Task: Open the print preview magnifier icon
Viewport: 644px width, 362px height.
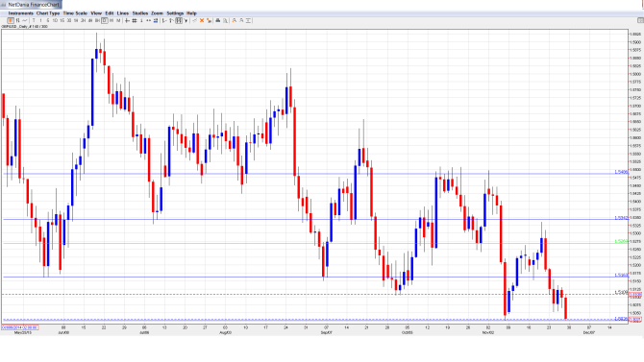Action: coord(225,20)
